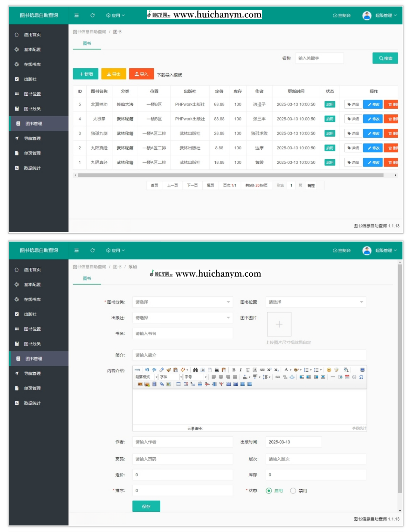
Task: Open the 段落格式 dropdown in the editor
Action: coord(146,377)
